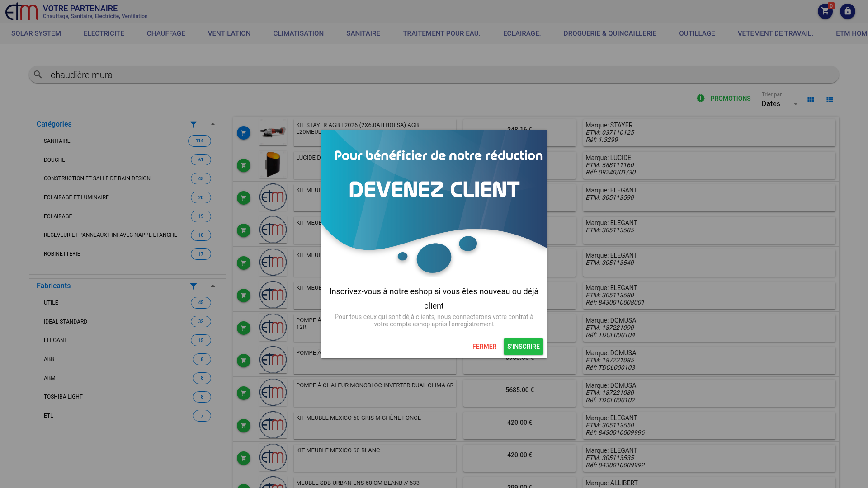Image resolution: width=868 pixels, height=488 pixels.
Task: Add ETM 305113590 item to cart
Action: tap(244, 198)
